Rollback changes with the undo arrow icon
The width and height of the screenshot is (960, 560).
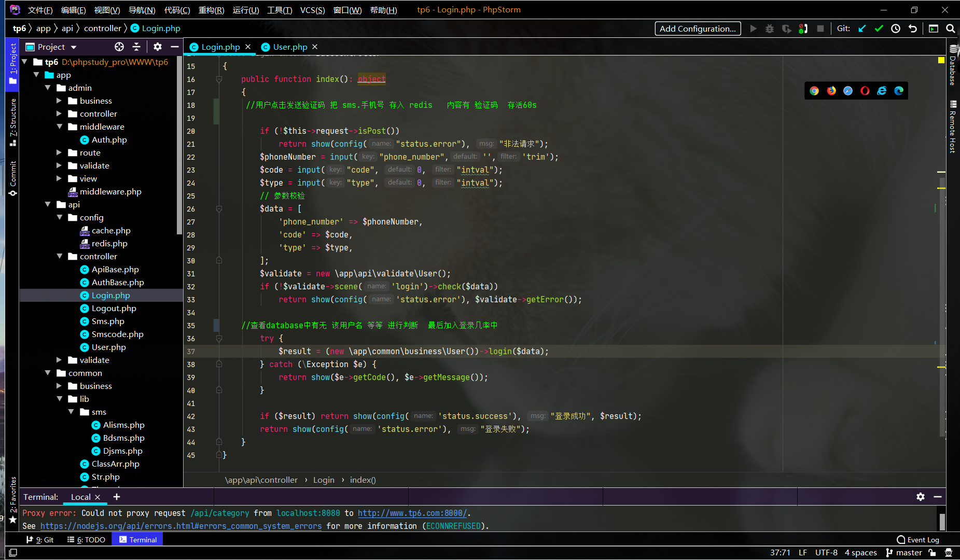click(x=913, y=29)
